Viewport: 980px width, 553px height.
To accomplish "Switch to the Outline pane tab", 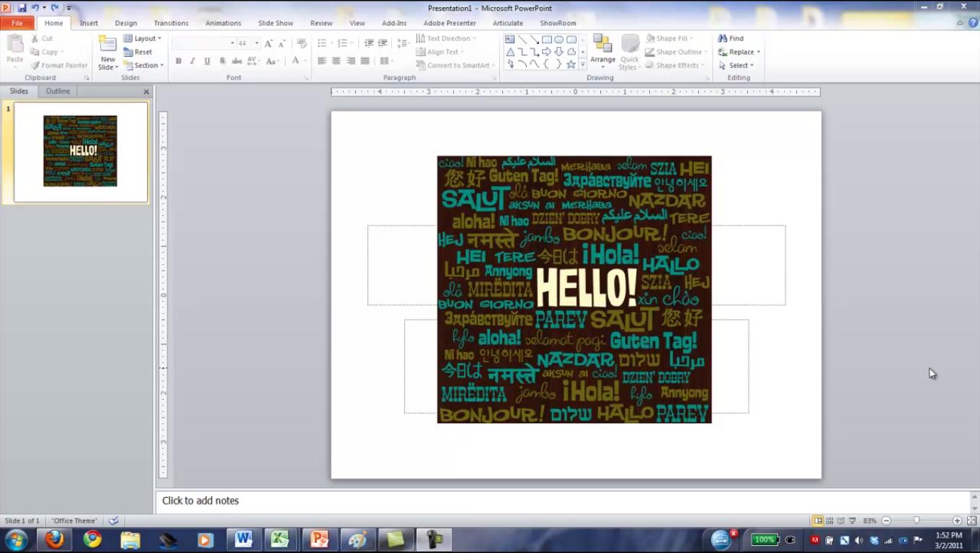I will (58, 91).
